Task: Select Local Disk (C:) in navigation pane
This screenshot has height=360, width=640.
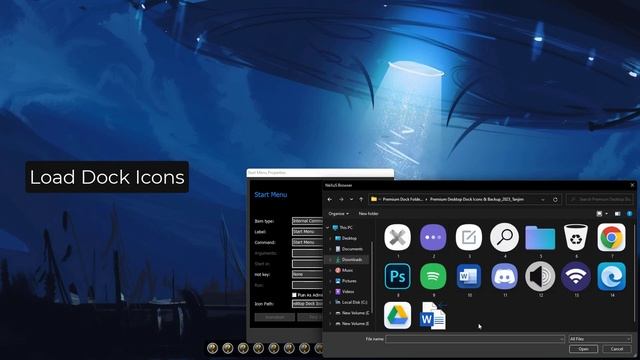Action: coord(351,302)
